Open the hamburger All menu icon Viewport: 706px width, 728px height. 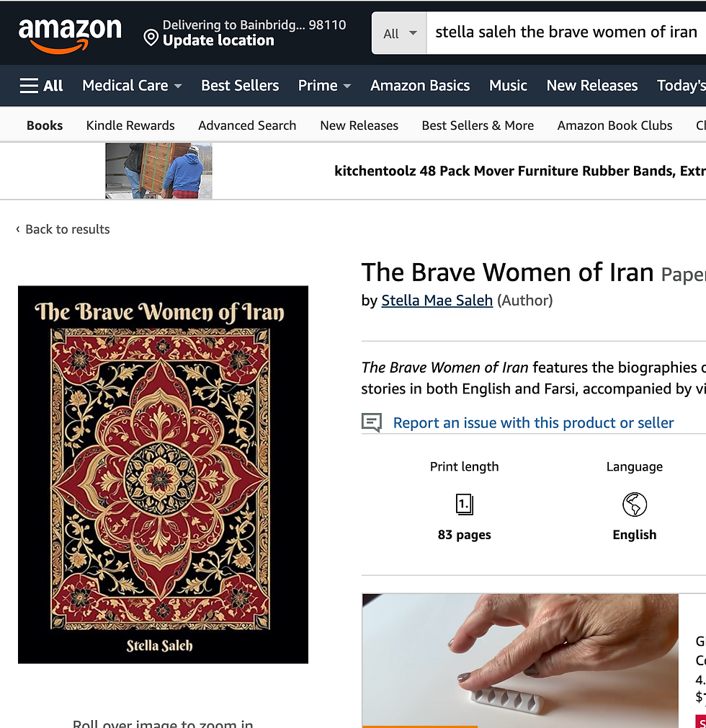pyautogui.click(x=29, y=86)
